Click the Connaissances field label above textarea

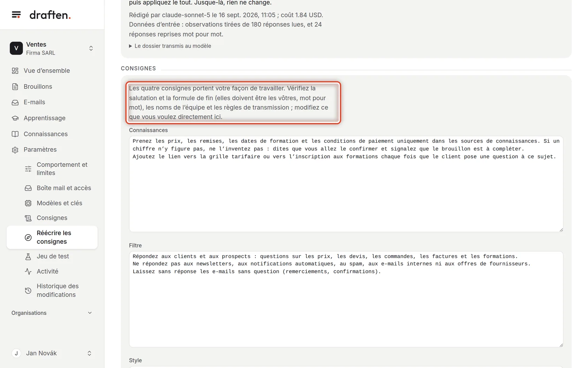148,130
